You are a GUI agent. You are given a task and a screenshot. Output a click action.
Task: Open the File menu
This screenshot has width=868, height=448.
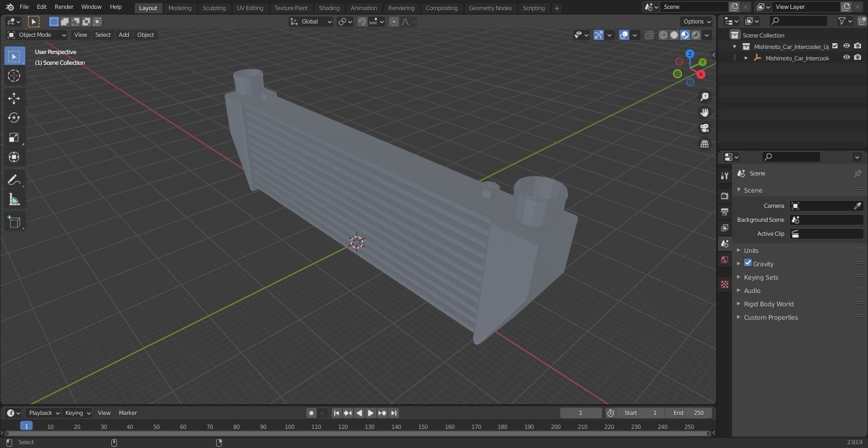coord(24,7)
